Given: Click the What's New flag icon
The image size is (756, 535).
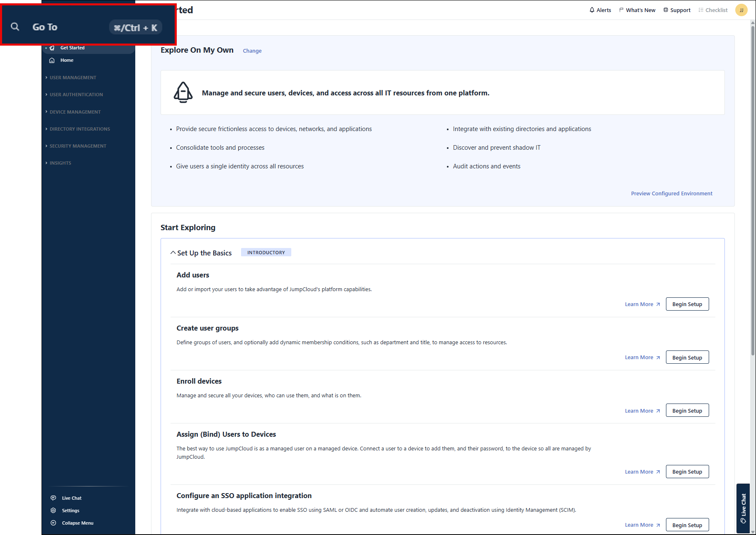Looking at the screenshot, I should click(621, 10).
